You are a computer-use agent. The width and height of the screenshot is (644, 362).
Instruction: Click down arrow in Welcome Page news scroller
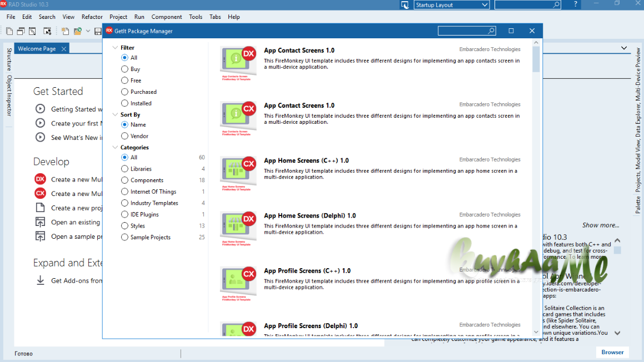(x=617, y=333)
